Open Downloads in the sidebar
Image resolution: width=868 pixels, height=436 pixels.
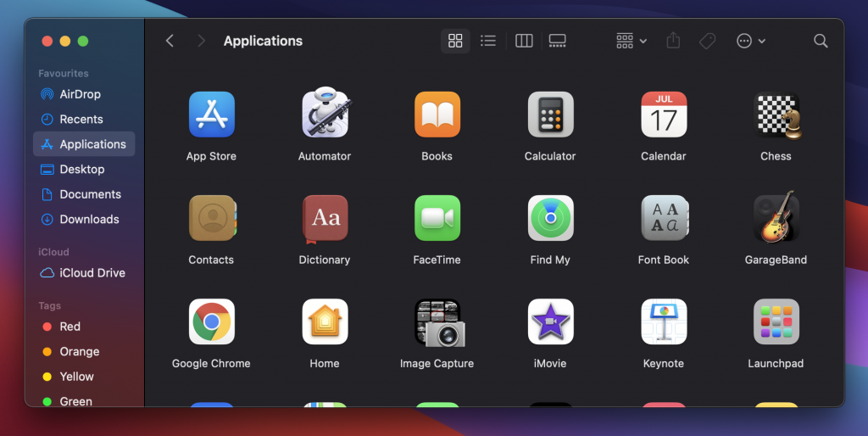84,219
